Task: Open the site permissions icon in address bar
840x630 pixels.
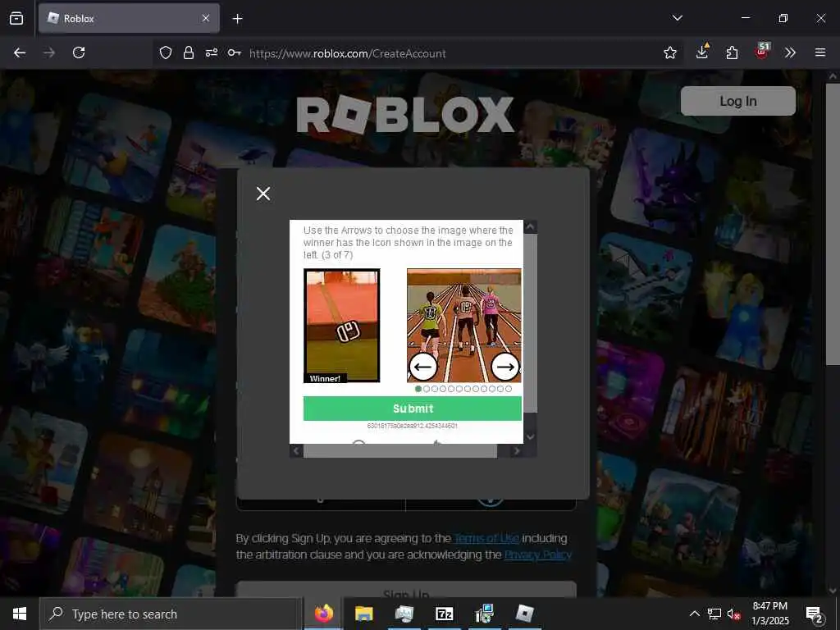Action: pos(211,52)
